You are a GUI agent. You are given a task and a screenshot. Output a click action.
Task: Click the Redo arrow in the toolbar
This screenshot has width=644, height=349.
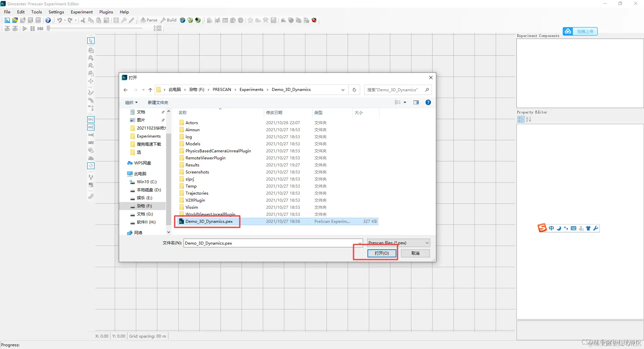[70, 20]
